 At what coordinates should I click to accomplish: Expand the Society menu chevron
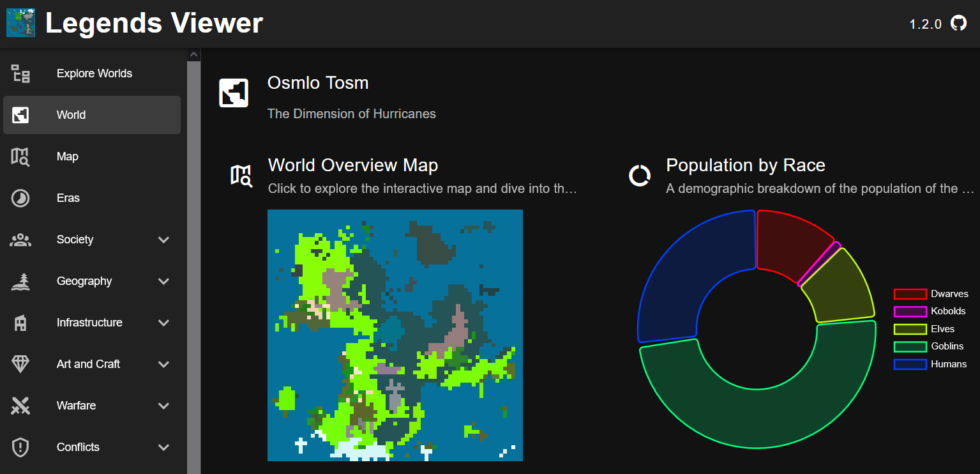163,240
